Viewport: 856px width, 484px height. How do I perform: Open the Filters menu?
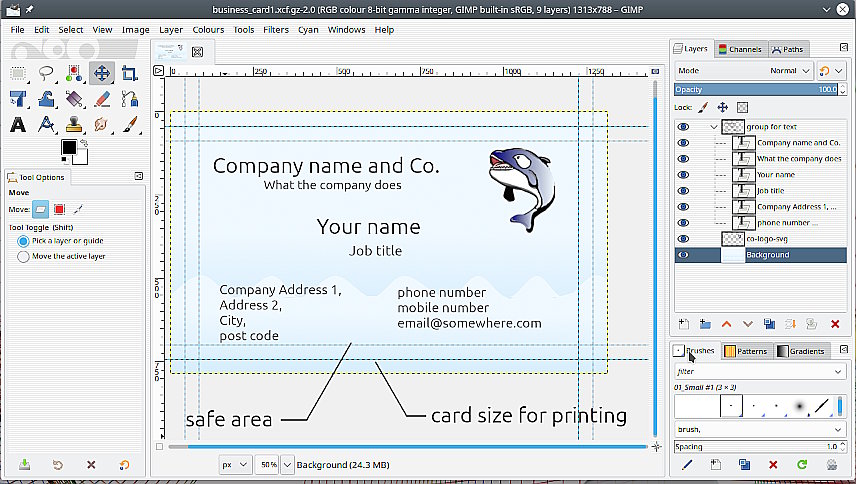(x=276, y=30)
